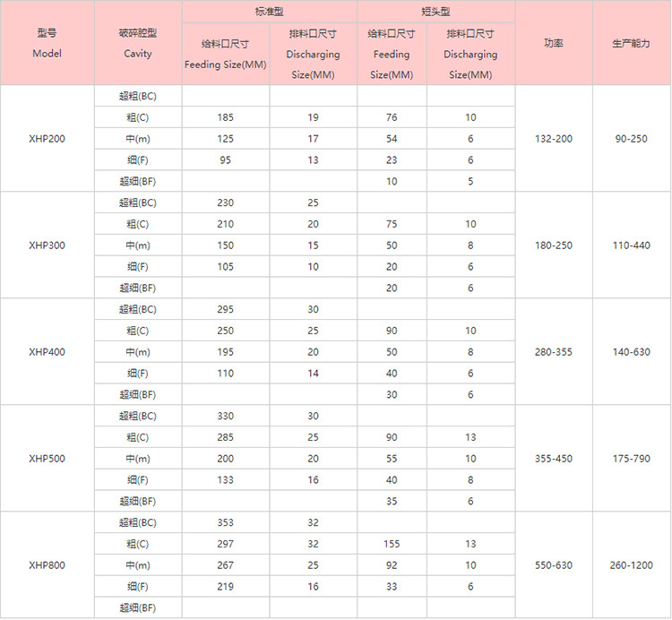Viewport: 672px width, 620px height.
Task: Click the 280-355 power cell
Action: (553, 352)
